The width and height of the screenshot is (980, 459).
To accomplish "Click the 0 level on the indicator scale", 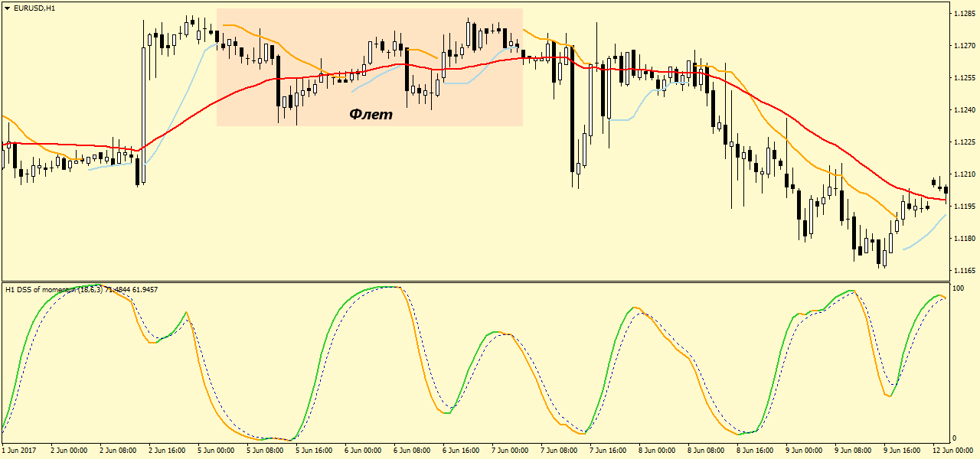I will point(954,438).
